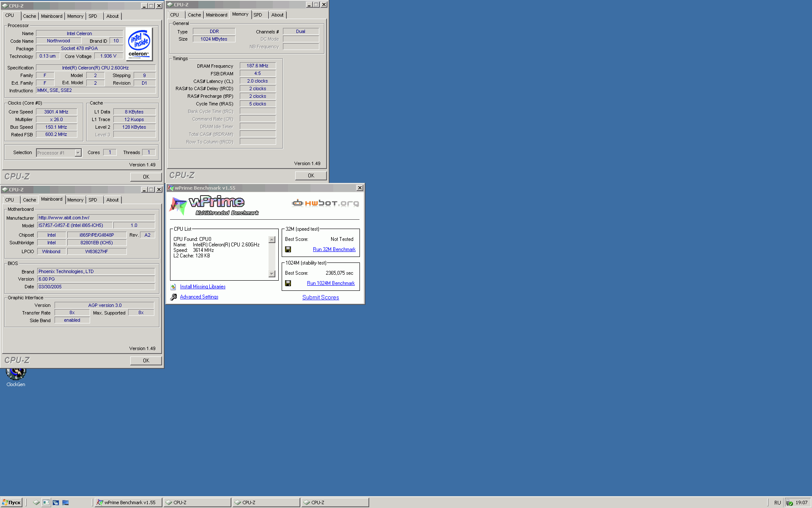Image resolution: width=812 pixels, height=508 pixels.
Task: Switch to Cache tab in top-left CPU-Z
Action: point(30,16)
